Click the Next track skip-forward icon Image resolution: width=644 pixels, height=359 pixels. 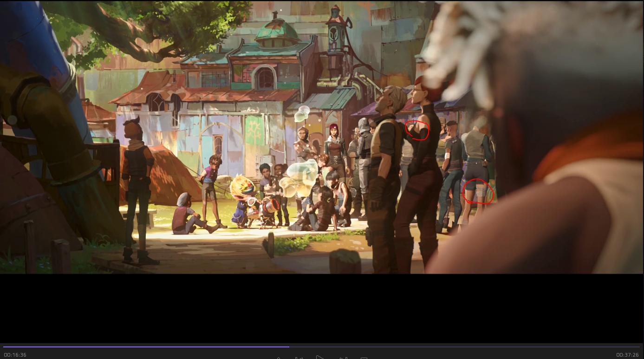[x=343, y=358]
